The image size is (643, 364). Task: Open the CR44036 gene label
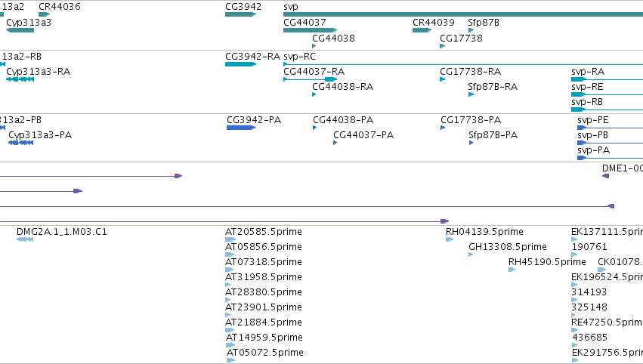tap(60, 7)
